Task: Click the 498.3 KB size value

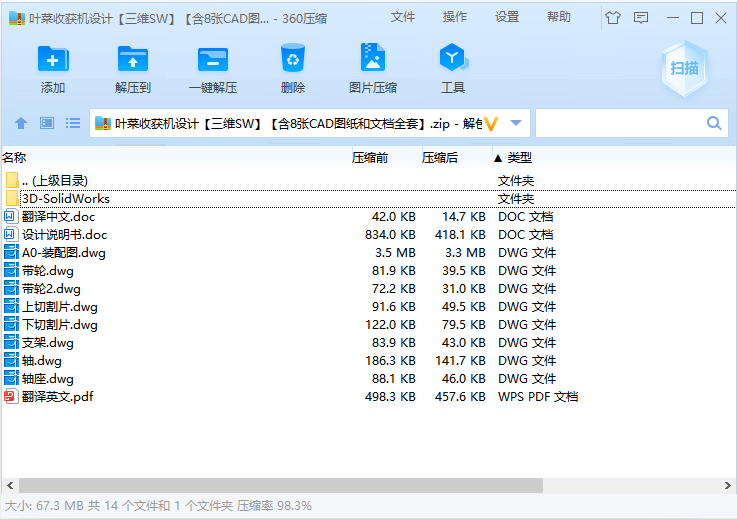Action: click(390, 397)
